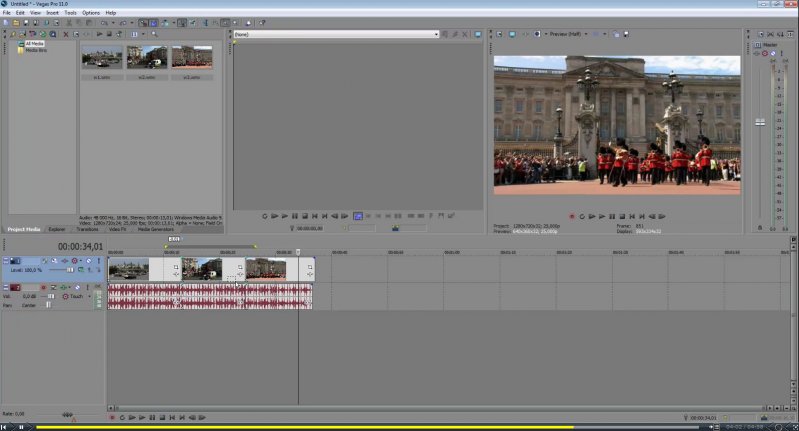The image size is (799, 431).
Task: Select the Media Bins tree item
Action: coord(36,50)
